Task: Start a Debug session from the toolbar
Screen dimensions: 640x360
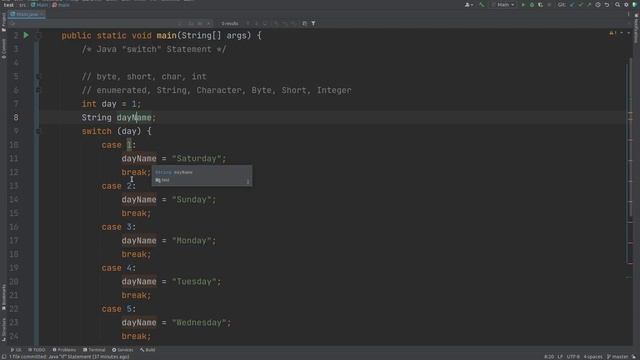Action: [x=532, y=5]
